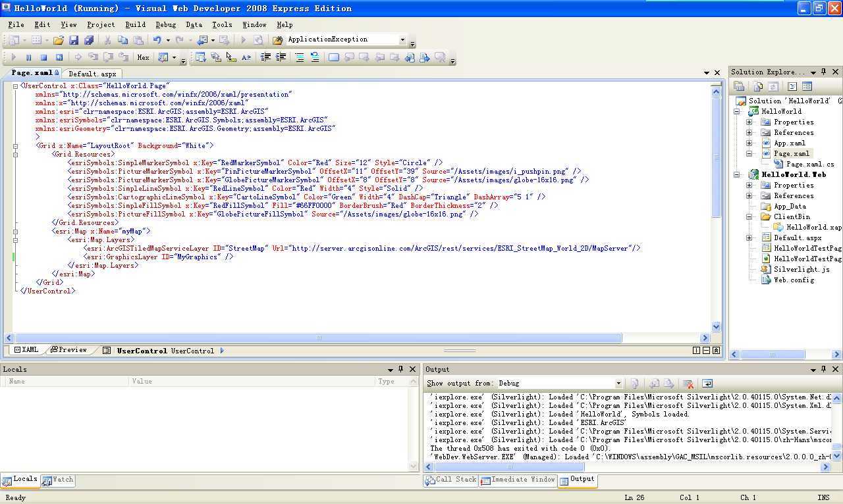Click Solution Explorer View Code icon
Screen dimensions: 843x504
pos(792,86)
